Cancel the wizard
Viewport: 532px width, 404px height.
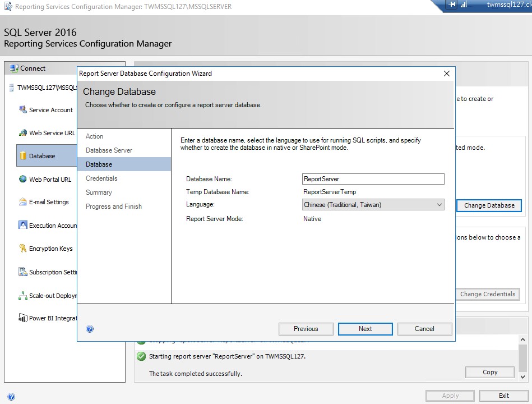click(424, 329)
